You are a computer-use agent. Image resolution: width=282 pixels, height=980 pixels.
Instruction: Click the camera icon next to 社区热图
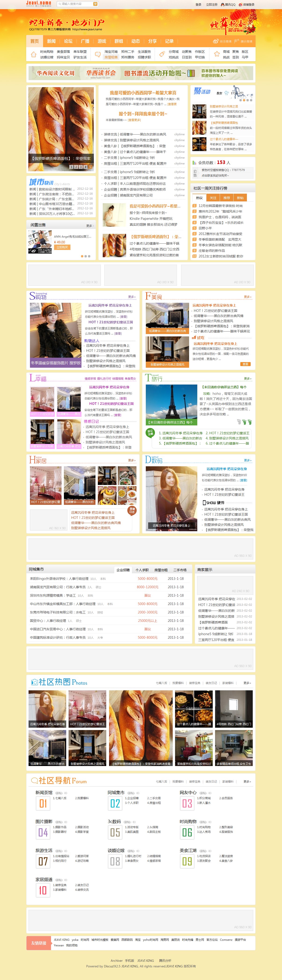(x=34, y=682)
